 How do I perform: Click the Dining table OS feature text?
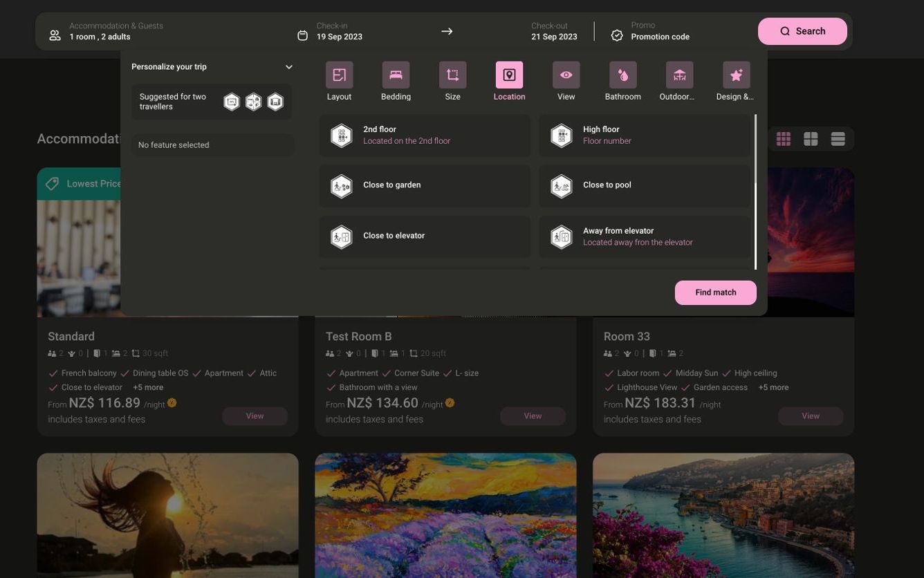tap(160, 373)
